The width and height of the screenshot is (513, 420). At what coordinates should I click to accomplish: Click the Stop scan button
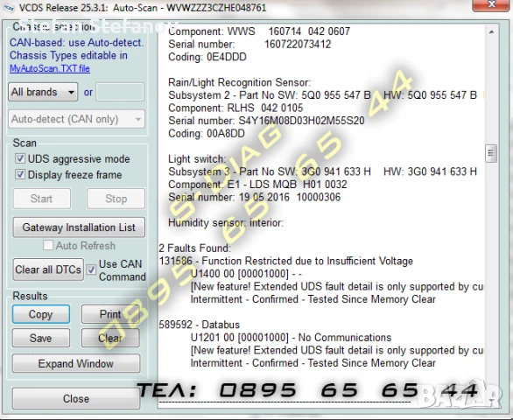pos(116,199)
